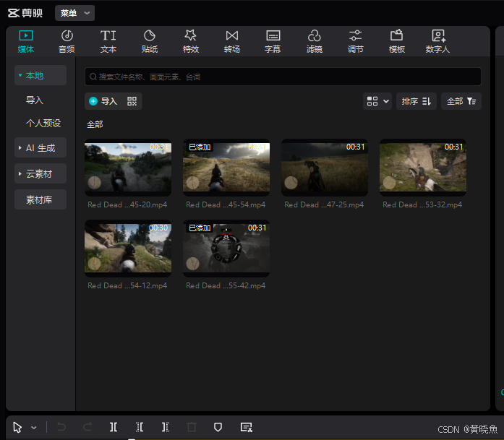Click the split clip icon

tap(114, 427)
